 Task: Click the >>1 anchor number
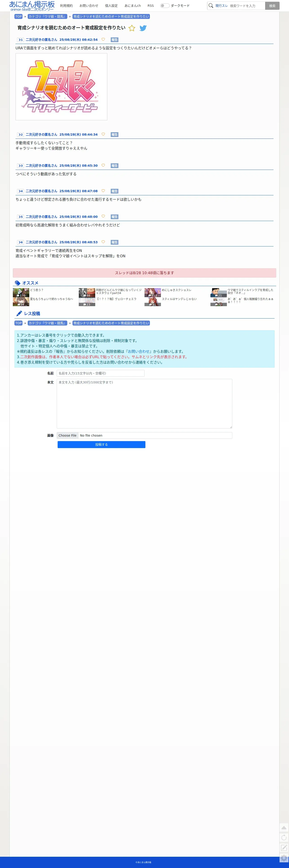[x=20, y=40]
